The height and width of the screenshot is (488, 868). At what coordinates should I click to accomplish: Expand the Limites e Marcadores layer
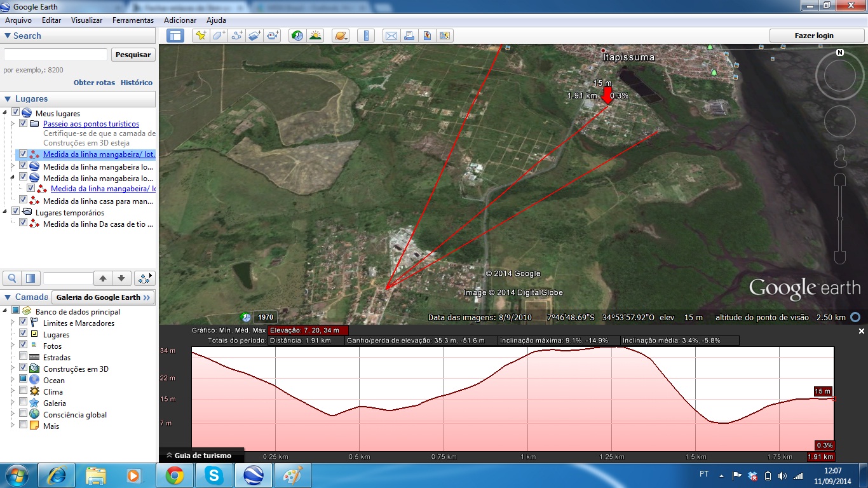[x=13, y=323]
